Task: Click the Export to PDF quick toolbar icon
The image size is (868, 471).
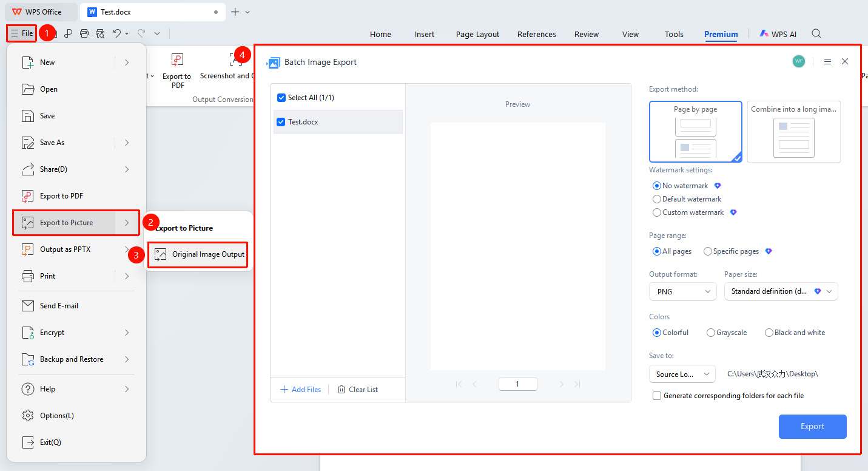Action: pos(69,33)
